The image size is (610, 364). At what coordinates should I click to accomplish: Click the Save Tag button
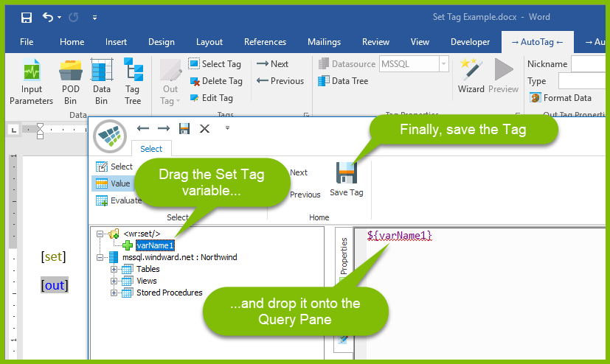coord(346,179)
